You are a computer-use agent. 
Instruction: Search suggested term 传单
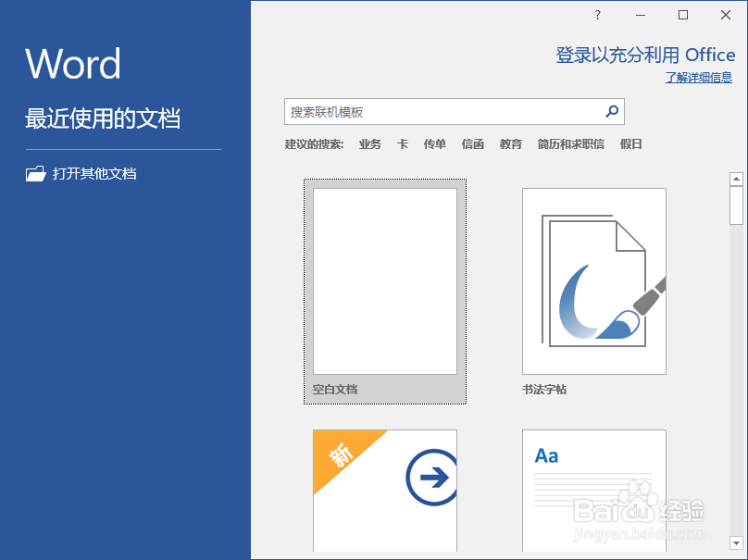point(435,144)
